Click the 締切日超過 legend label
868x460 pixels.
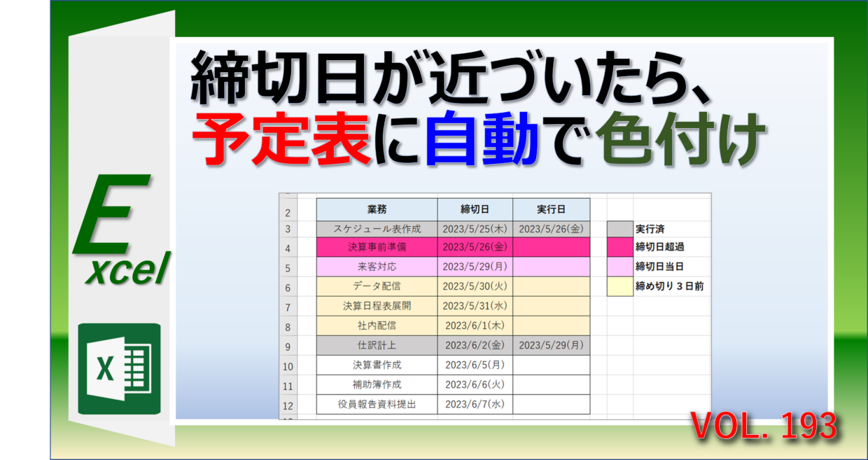click(x=659, y=247)
